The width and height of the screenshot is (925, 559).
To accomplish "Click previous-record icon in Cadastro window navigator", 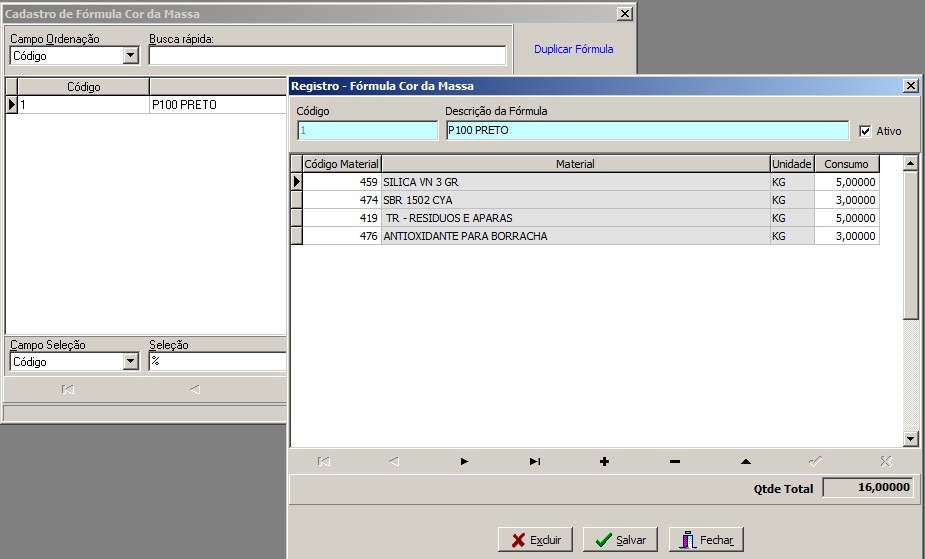I will tap(195, 389).
